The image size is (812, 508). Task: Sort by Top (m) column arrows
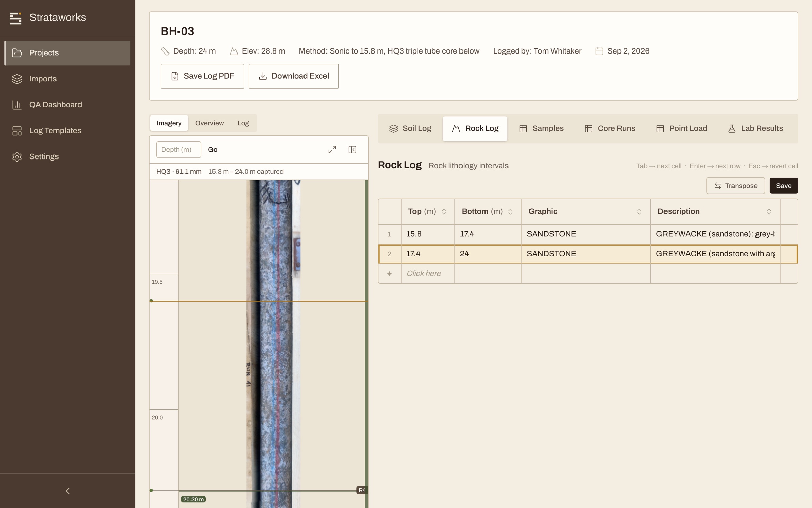(x=444, y=212)
